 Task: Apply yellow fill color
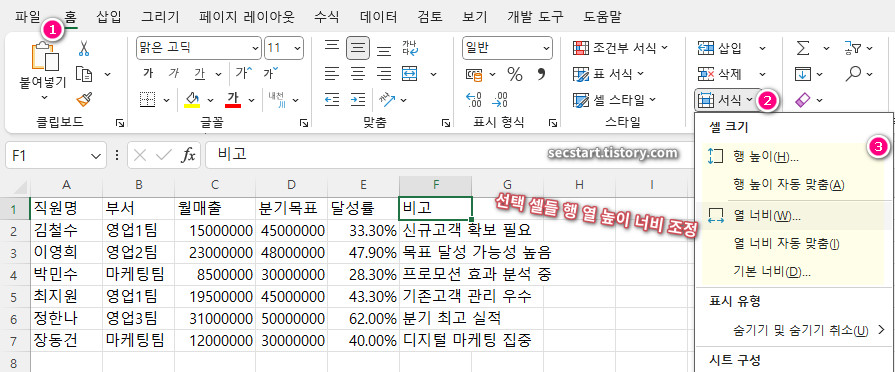point(192,100)
